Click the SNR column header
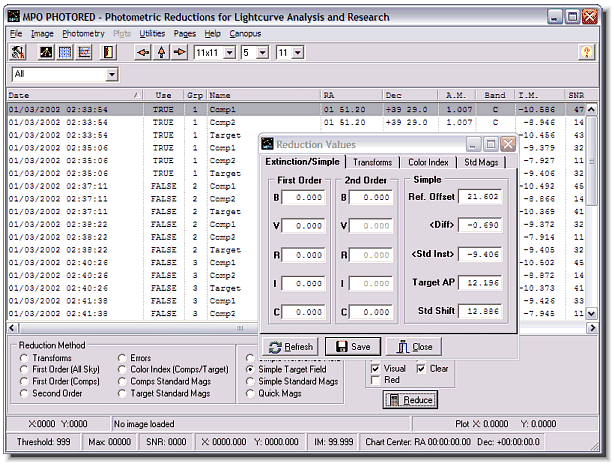 (582, 95)
